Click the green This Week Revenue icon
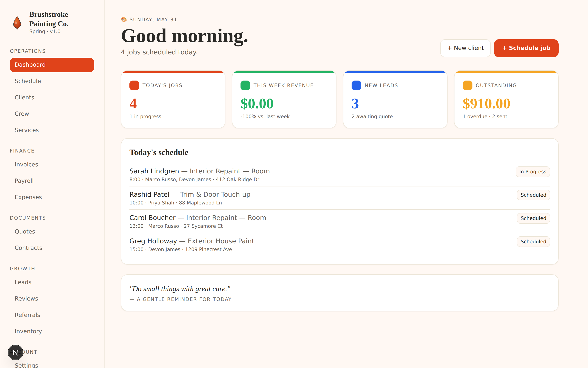 coord(245,85)
